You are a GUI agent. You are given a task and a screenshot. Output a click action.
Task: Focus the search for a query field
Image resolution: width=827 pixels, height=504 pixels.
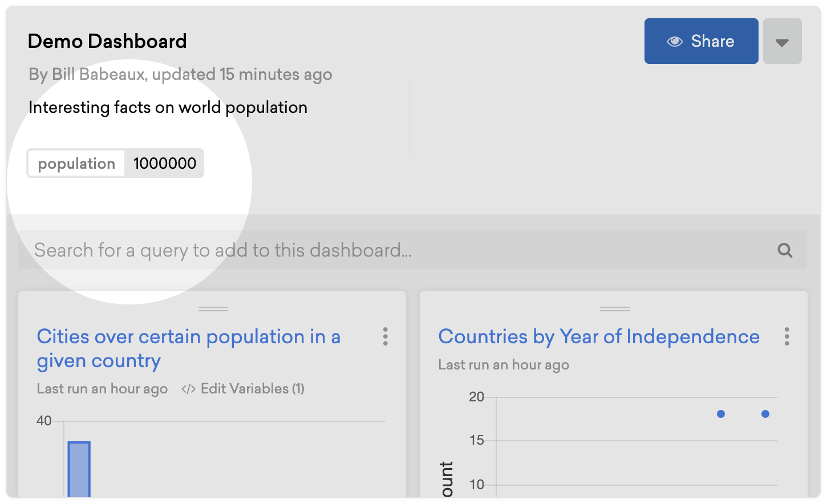point(412,250)
